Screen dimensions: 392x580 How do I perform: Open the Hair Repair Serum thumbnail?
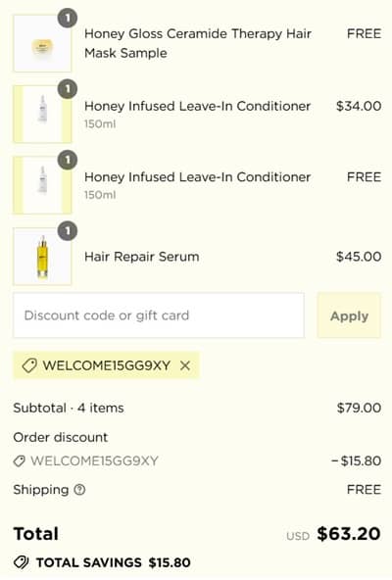(x=42, y=257)
